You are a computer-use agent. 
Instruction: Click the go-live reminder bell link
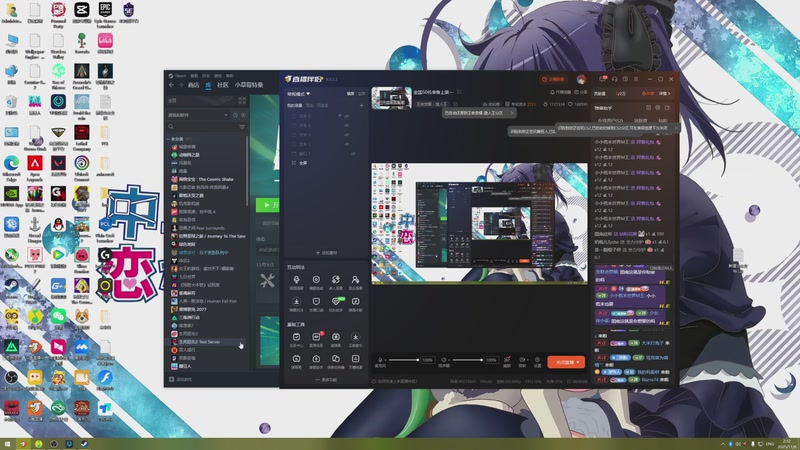[560, 92]
